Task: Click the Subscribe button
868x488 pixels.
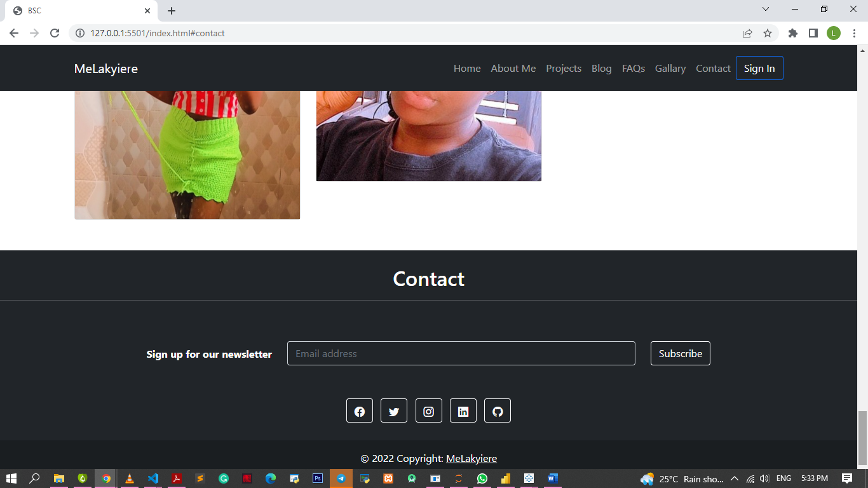Action: point(680,353)
